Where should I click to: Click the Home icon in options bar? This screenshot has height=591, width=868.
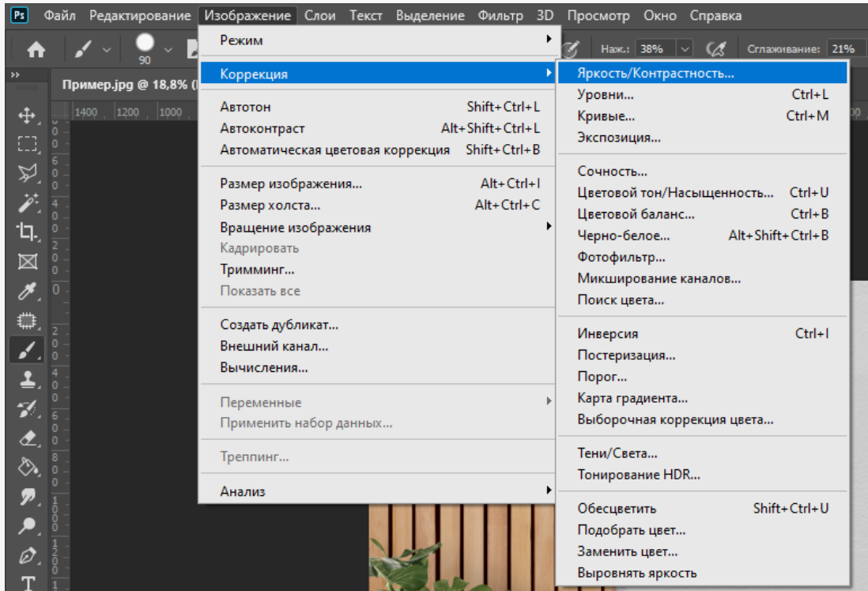coord(36,49)
